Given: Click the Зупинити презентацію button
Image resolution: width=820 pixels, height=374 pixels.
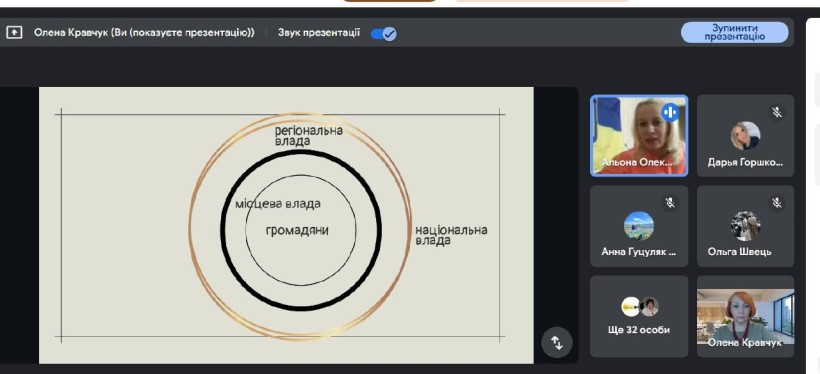Looking at the screenshot, I should (x=734, y=32).
